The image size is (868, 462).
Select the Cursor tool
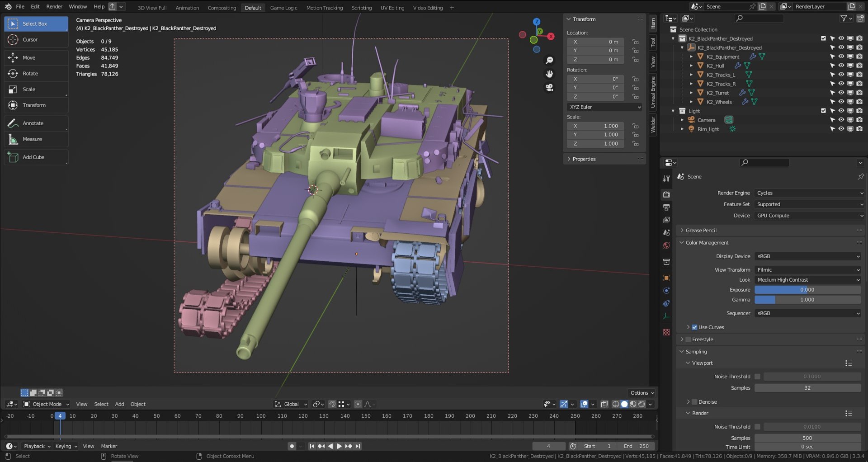point(36,40)
